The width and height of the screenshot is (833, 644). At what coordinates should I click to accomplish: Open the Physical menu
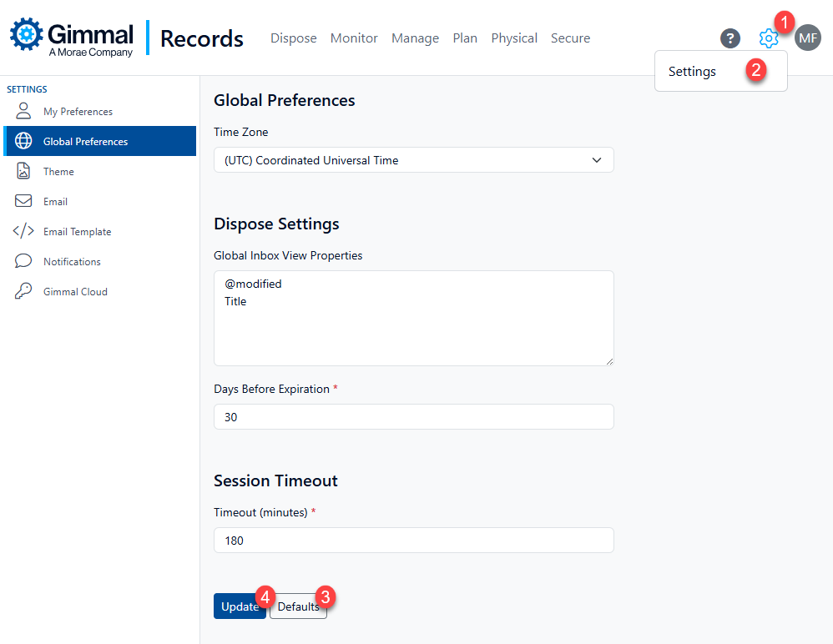click(513, 38)
